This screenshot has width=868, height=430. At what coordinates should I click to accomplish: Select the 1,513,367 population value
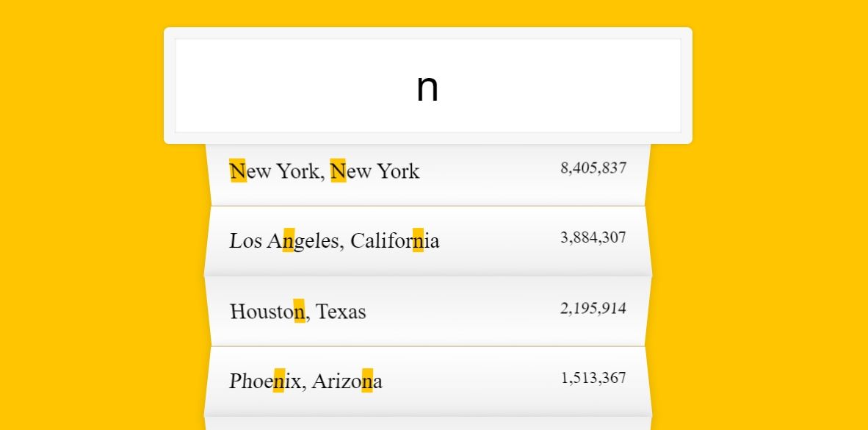593,378
